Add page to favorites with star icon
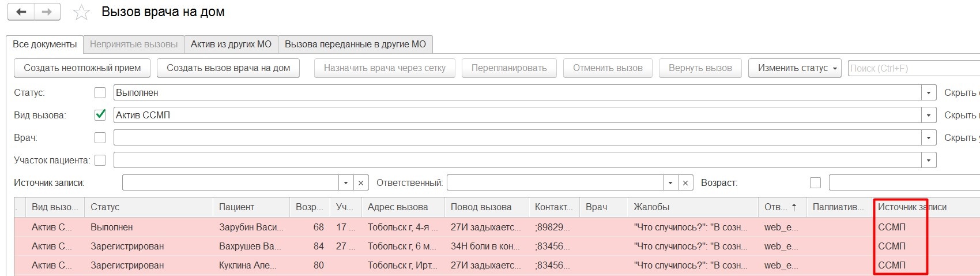 (81, 13)
